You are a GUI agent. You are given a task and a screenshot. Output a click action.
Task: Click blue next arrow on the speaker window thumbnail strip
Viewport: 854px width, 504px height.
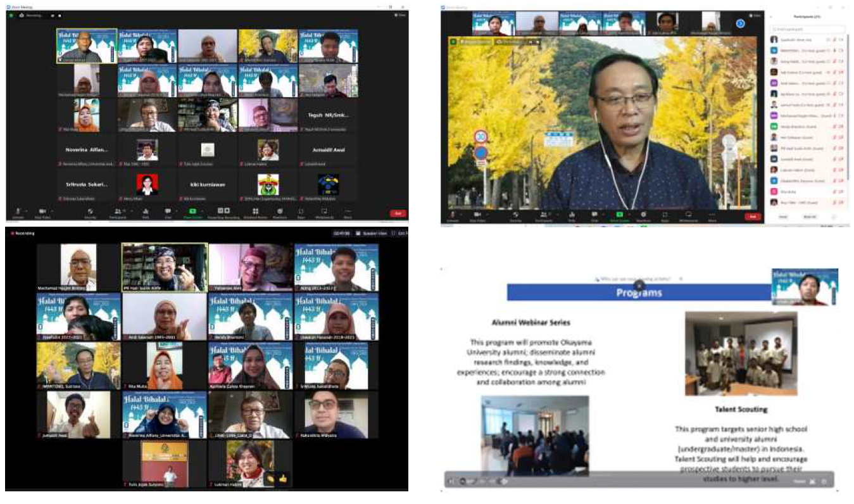(740, 24)
